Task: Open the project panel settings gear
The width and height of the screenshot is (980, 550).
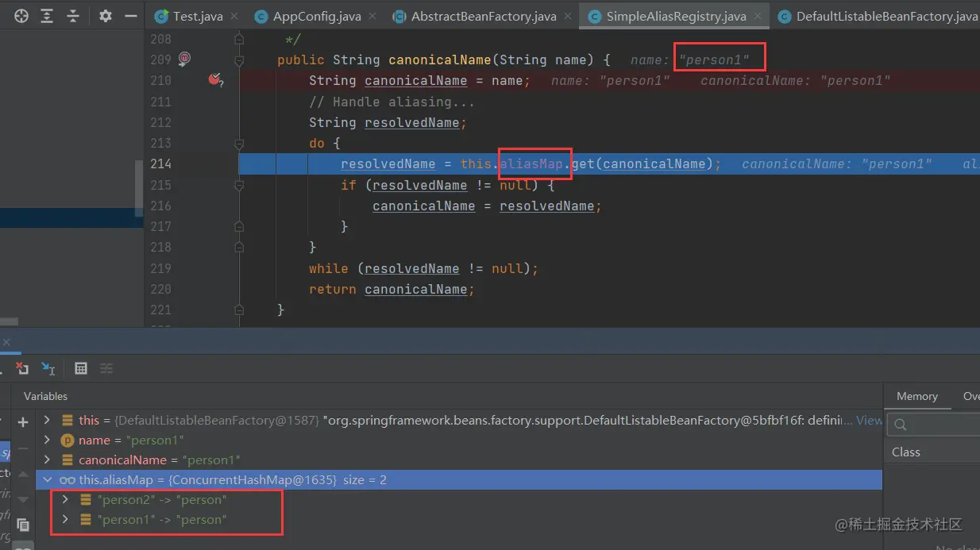Action: [106, 16]
